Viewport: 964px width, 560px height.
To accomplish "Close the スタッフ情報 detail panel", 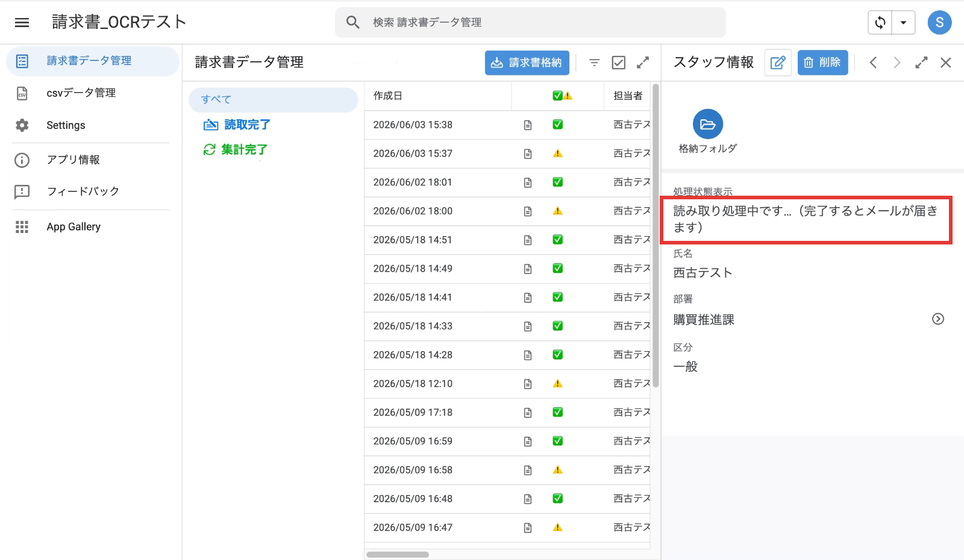I will pos(946,63).
